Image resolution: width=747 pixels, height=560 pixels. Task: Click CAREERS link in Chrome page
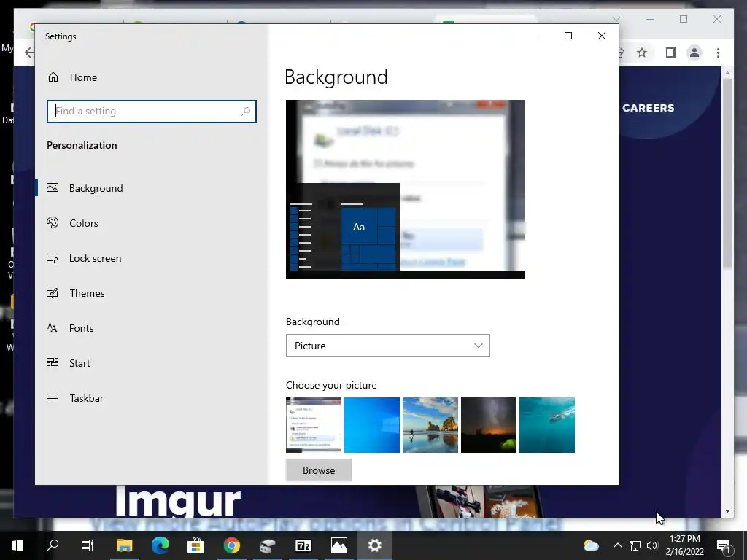coord(648,108)
